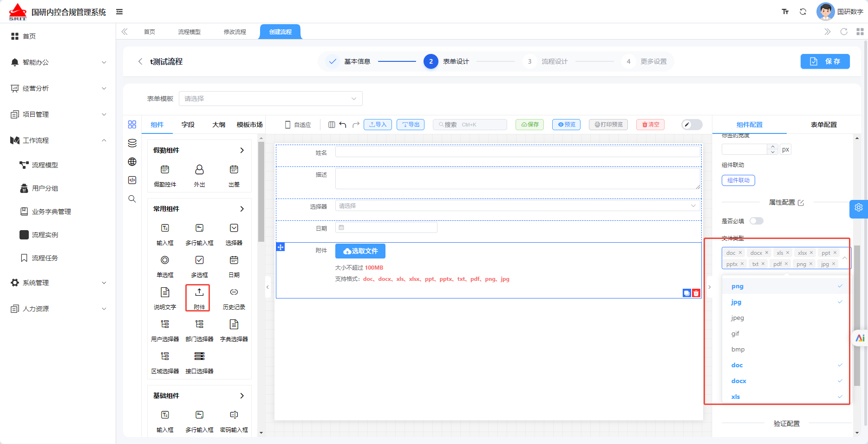
Task: Deselect png in file type list
Action: [x=786, y=286]
